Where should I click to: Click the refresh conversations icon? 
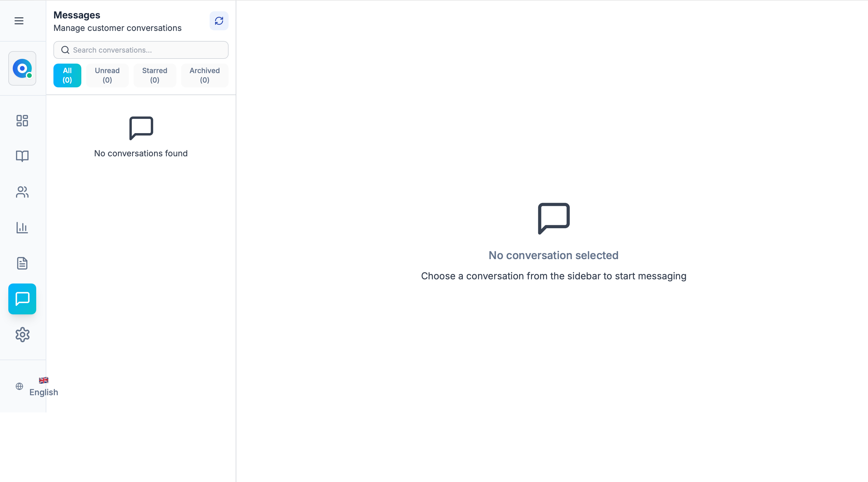(x=219, y=21)
